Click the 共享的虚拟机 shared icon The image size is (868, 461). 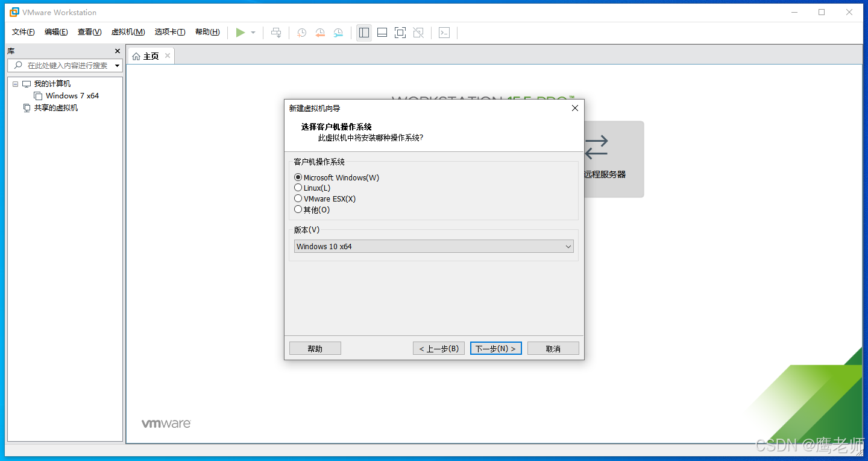click(27, 108)
